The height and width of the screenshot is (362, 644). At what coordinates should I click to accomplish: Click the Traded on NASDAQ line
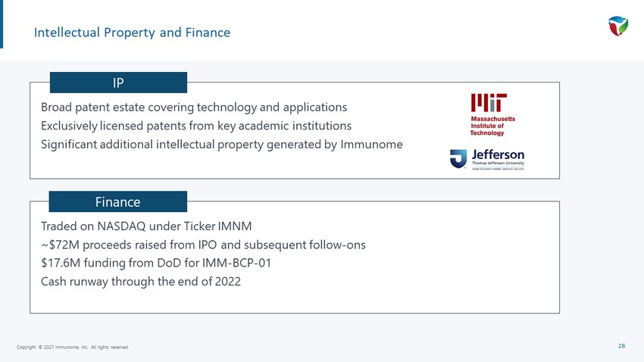pyautogui.click(x=146, y=226)
